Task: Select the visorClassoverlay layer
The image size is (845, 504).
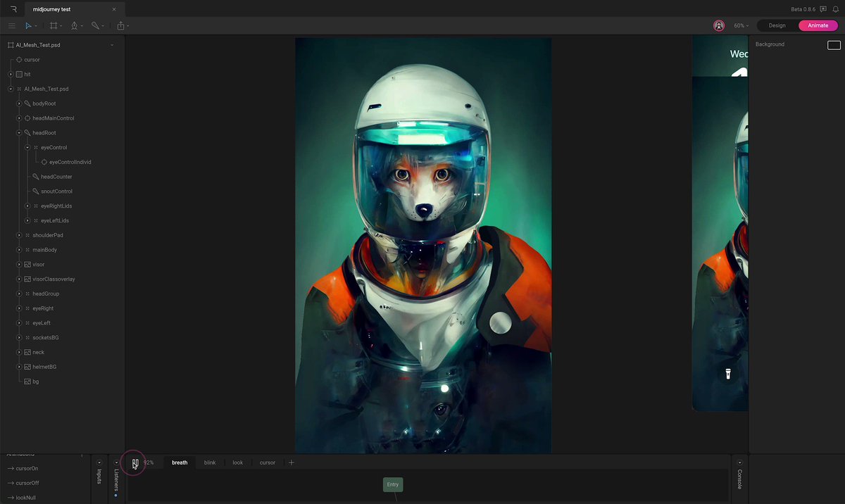Action: tap(54, 279)
